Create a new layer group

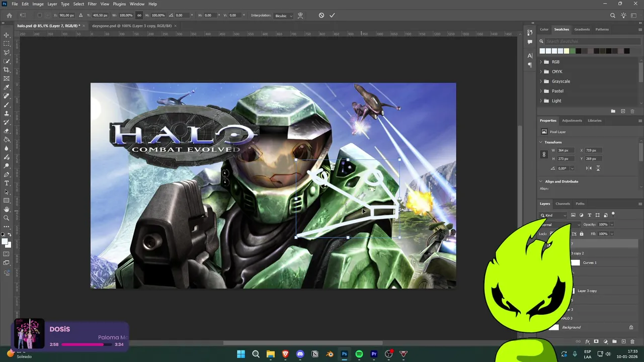(614, 341)
